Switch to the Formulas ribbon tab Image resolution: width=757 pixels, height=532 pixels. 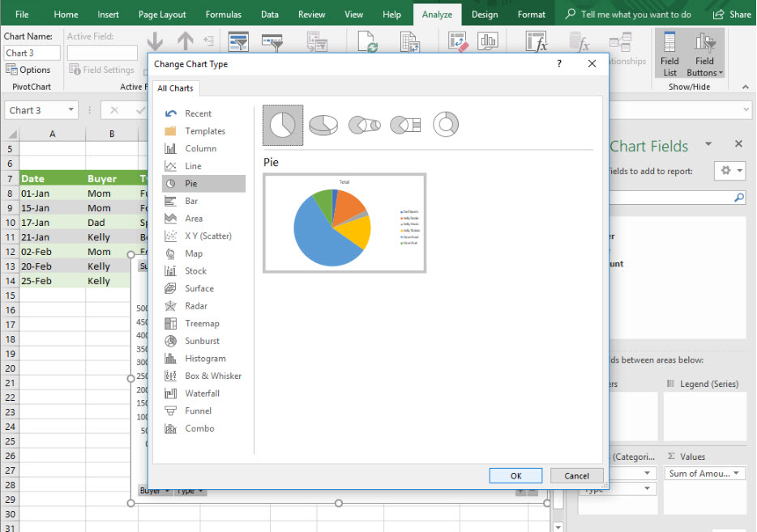[223, 15]
